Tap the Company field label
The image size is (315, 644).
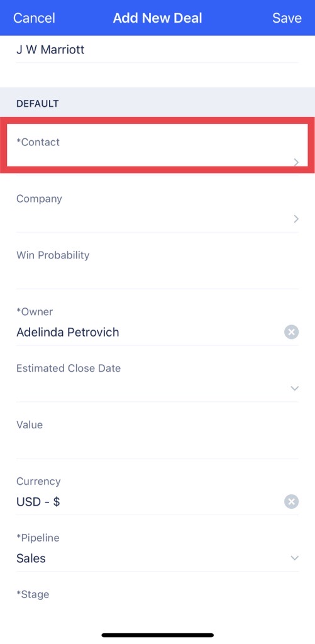pyautogui.click(x=39, y=199)
